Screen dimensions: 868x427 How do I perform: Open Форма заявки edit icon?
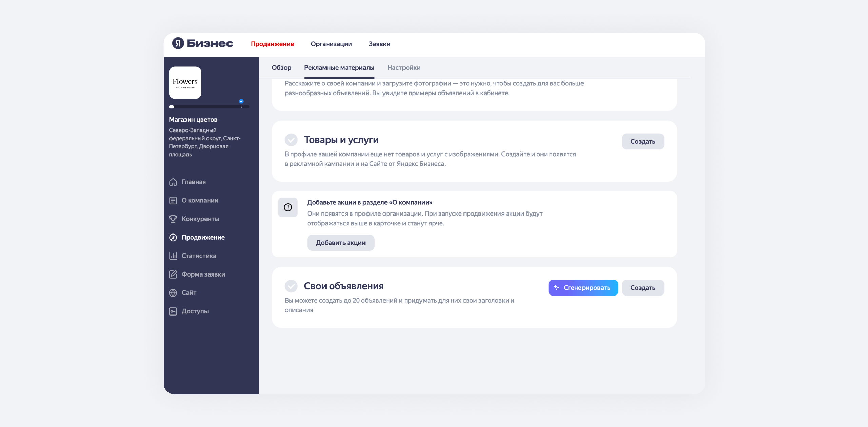[173, 274]
